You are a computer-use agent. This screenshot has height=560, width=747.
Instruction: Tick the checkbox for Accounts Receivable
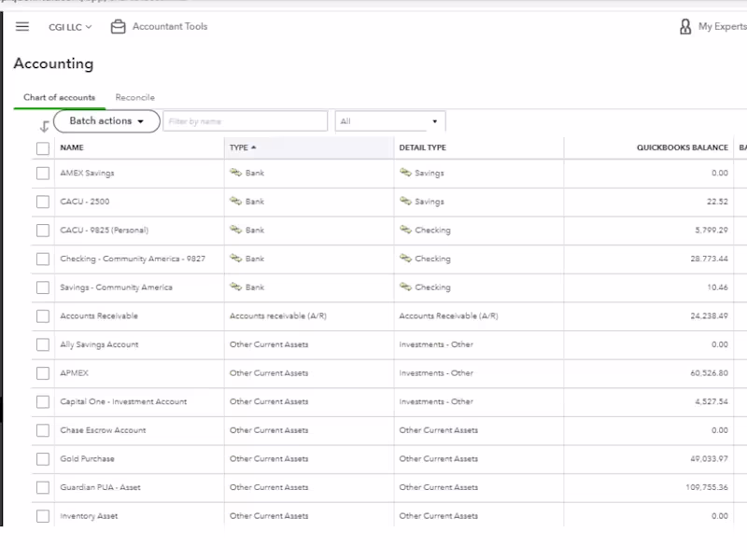point(43,316)
